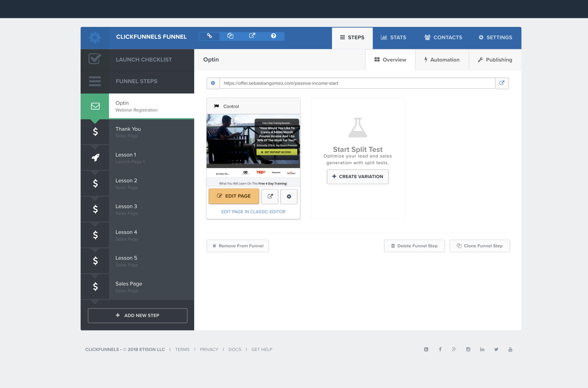The image size is (588, 388).
Task: Click the YouTube icon in footer
Action: click(x=510, y=349)
